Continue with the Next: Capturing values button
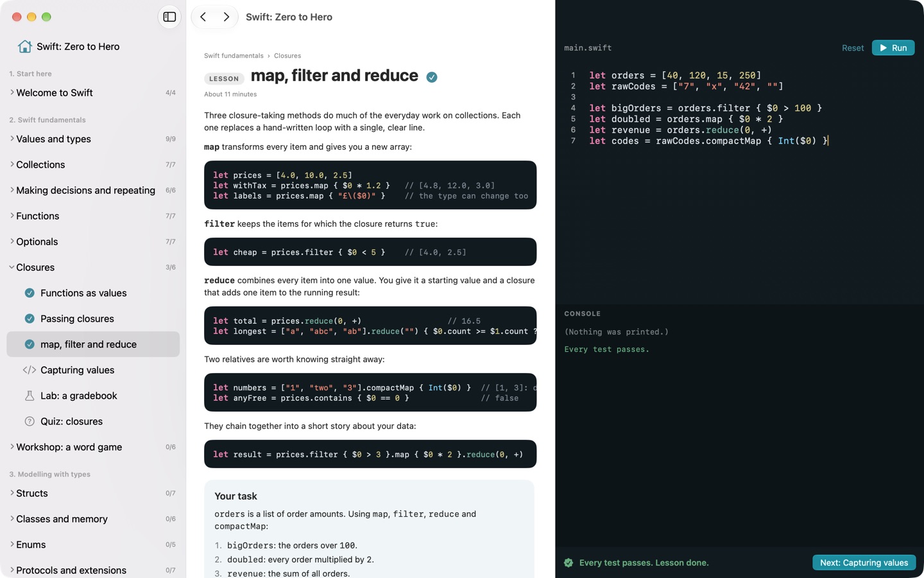This screenshot has height=578, width=924. pos(864,563)
